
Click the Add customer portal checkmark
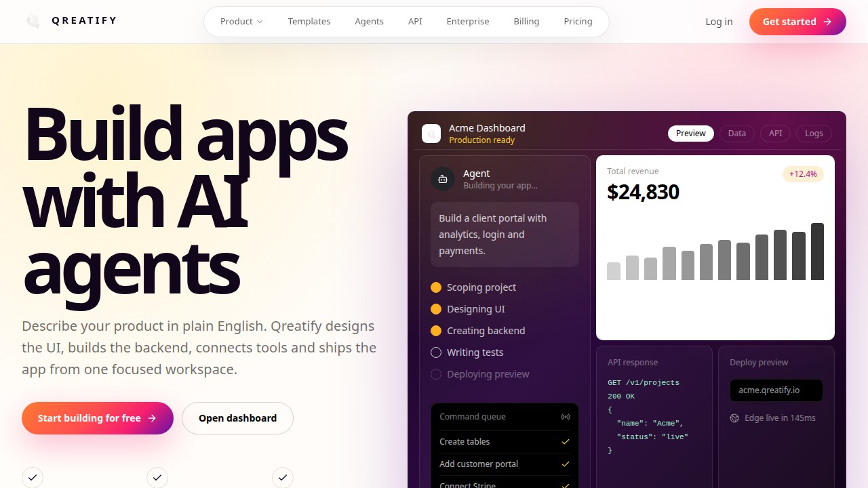(x=566, y=464)
